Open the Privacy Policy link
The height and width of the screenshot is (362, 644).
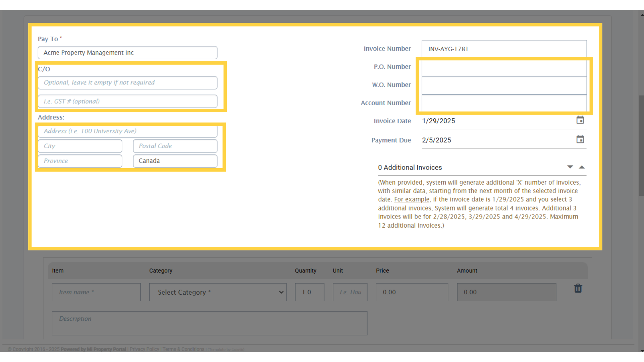click(144, 349)
